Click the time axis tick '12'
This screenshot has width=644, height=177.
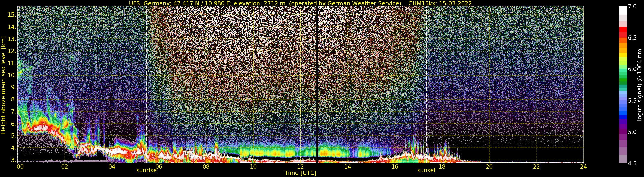pos(300,167)
